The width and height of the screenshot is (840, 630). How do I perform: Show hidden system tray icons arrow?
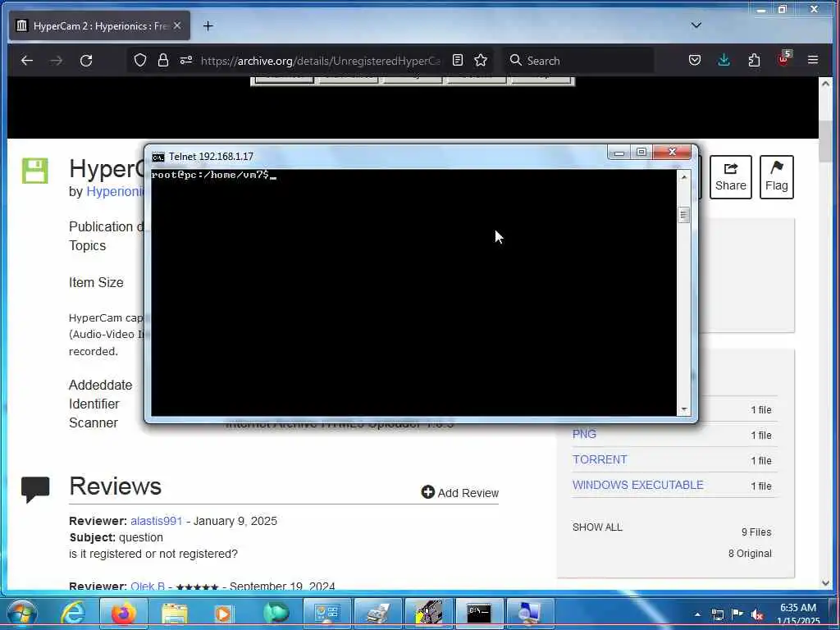(697, 614)
